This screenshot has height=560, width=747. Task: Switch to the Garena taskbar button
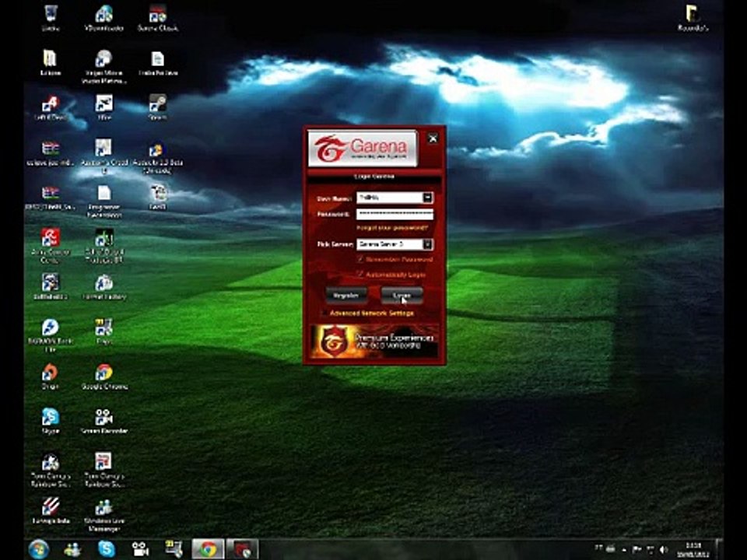pos(242,549)
